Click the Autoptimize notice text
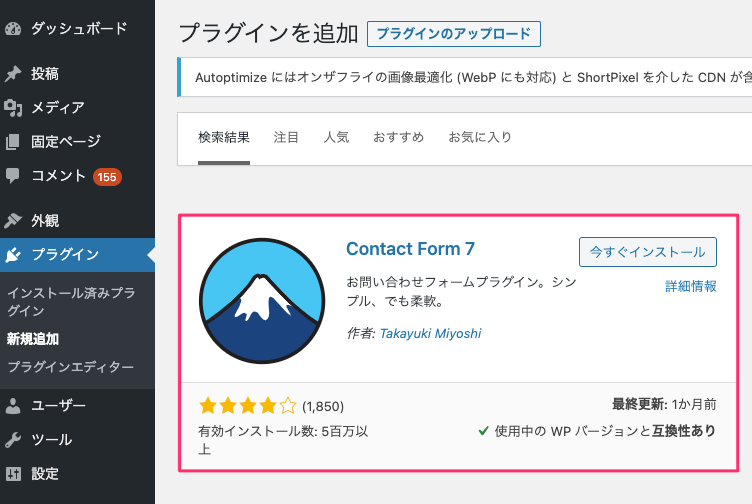Screen dimensions: 752x504 click(473, 77)
